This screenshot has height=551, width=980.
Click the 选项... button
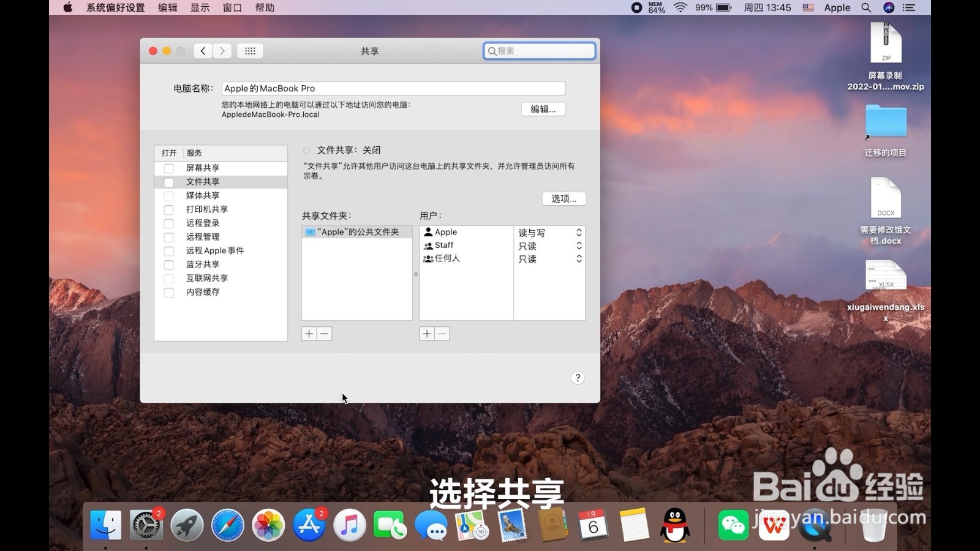(563, 198)
